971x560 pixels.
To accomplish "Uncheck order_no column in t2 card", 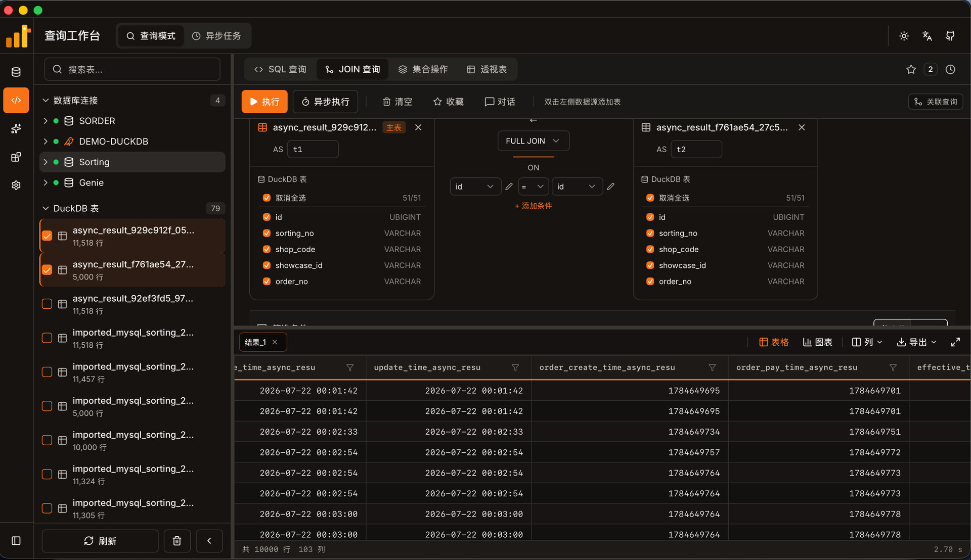I will [650, 282].
